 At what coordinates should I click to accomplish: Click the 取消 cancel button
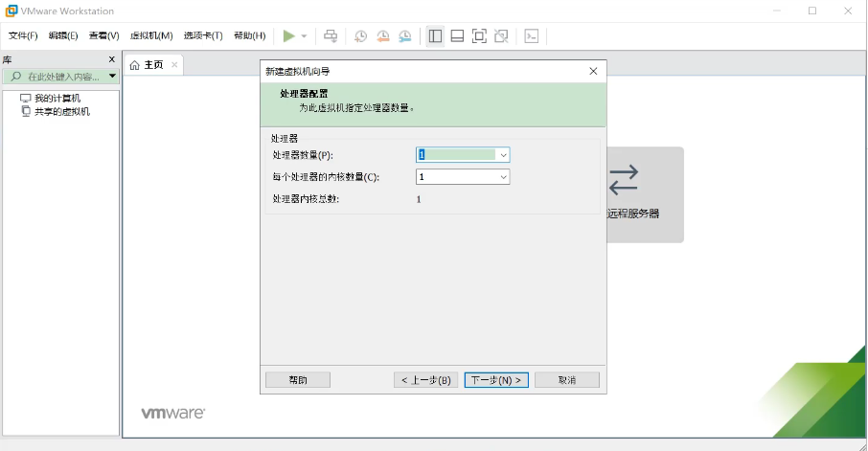coord(567,379)
